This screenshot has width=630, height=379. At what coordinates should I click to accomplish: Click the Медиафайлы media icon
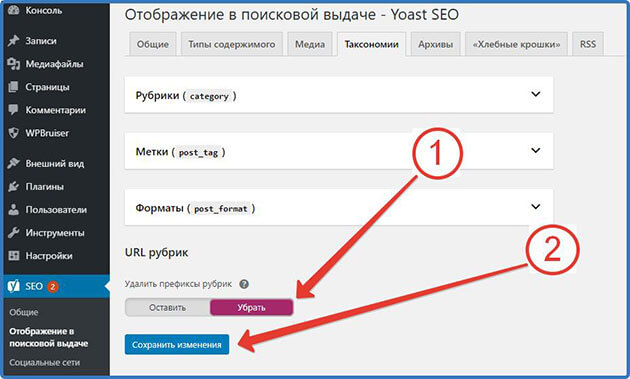tap(13, 64)
